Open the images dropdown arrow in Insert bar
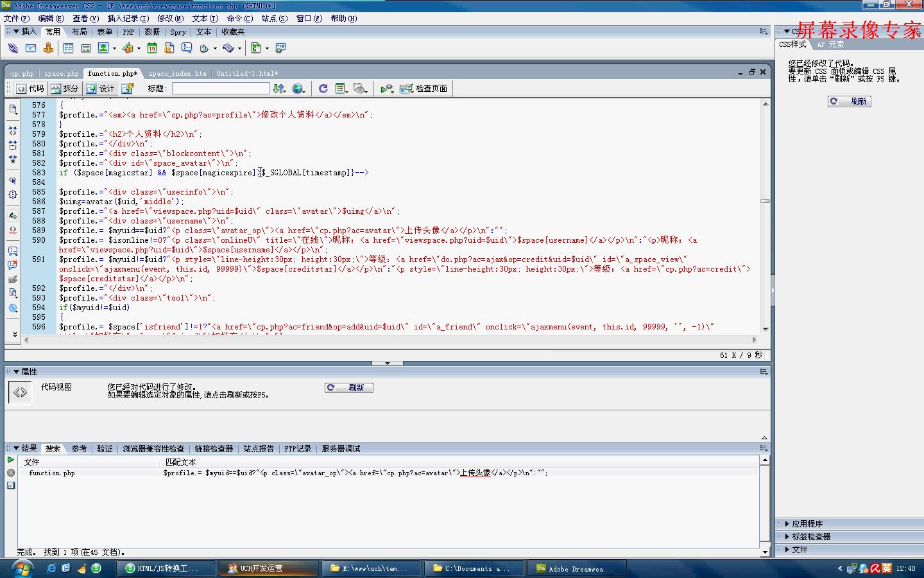The width and height of the screenshot is (924, 578). (x=114, y=48)
